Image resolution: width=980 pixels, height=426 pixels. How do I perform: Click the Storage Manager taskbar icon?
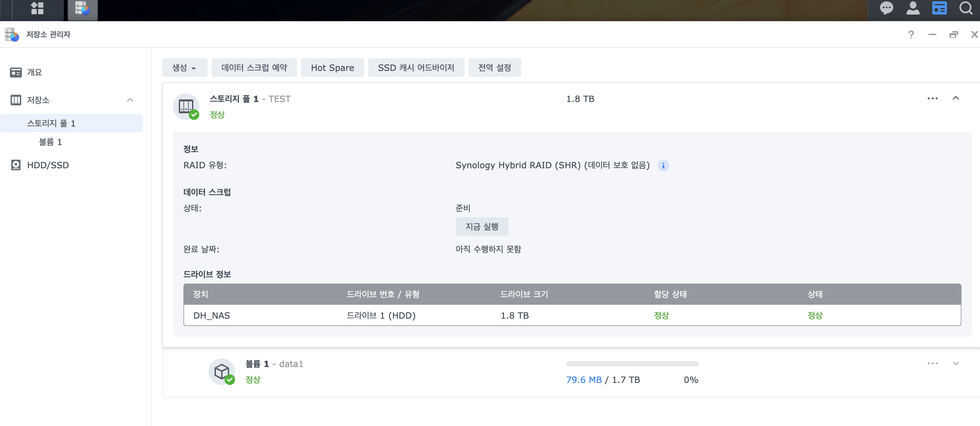(x=82, y=9)
